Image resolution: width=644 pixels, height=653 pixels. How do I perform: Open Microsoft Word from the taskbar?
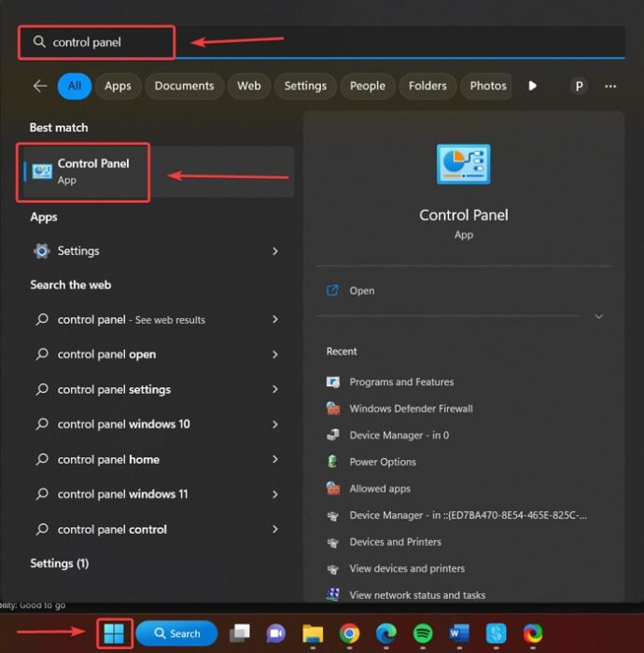click(459, 633)
